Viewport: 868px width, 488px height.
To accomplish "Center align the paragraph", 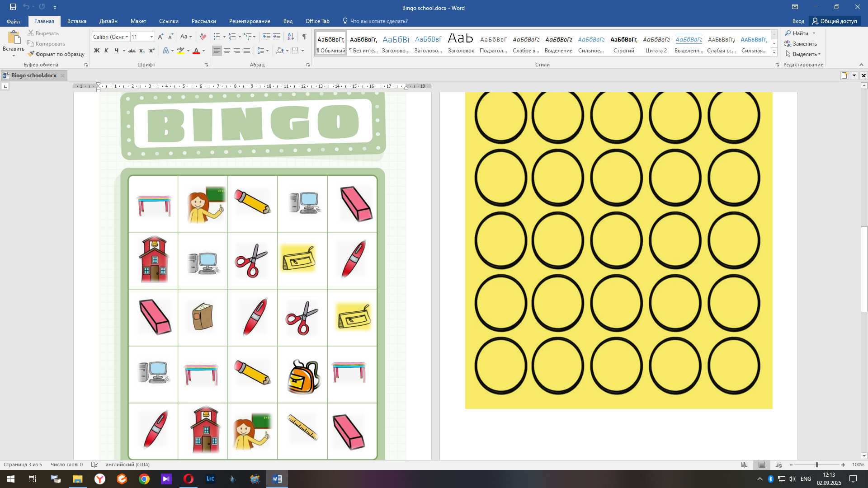I will pyautogui.click(x=227, y=51).
